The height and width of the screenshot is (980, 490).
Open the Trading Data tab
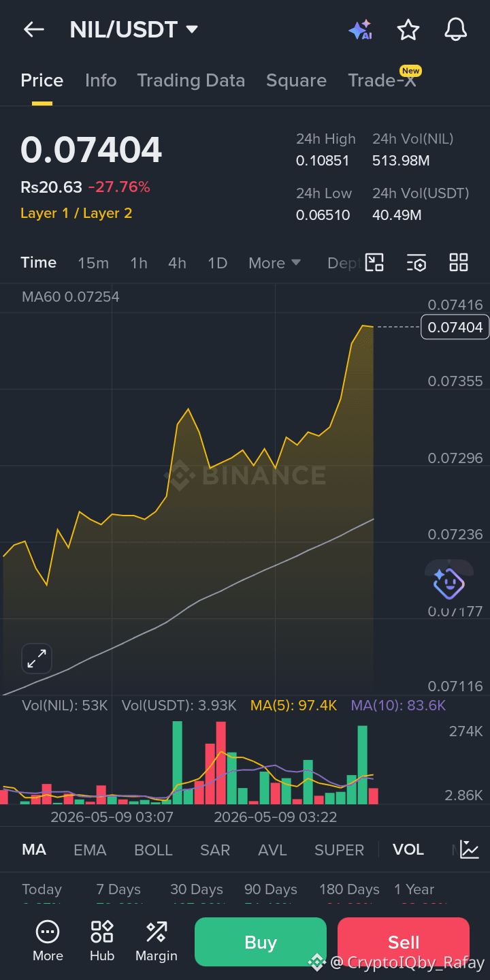(x=191, y=80)
